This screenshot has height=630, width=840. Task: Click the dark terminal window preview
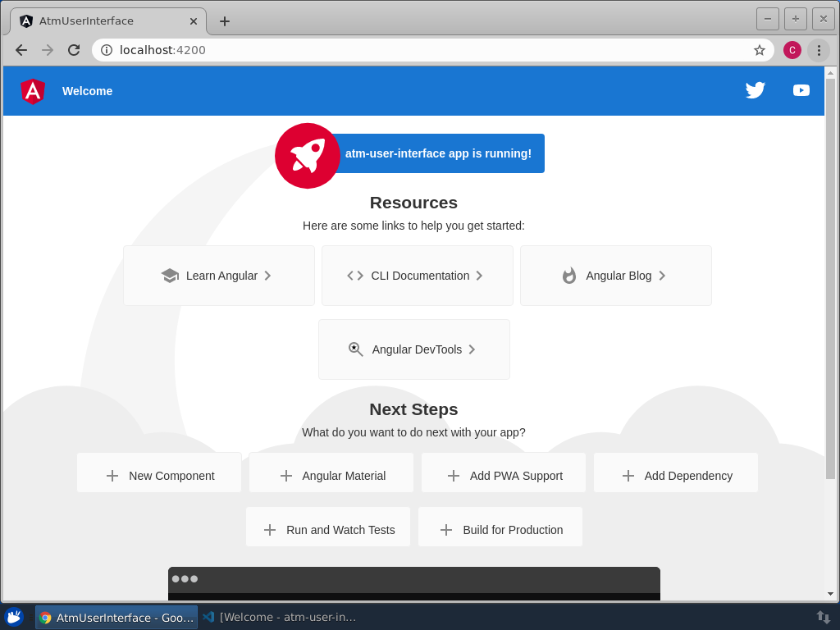pos(414,583)
